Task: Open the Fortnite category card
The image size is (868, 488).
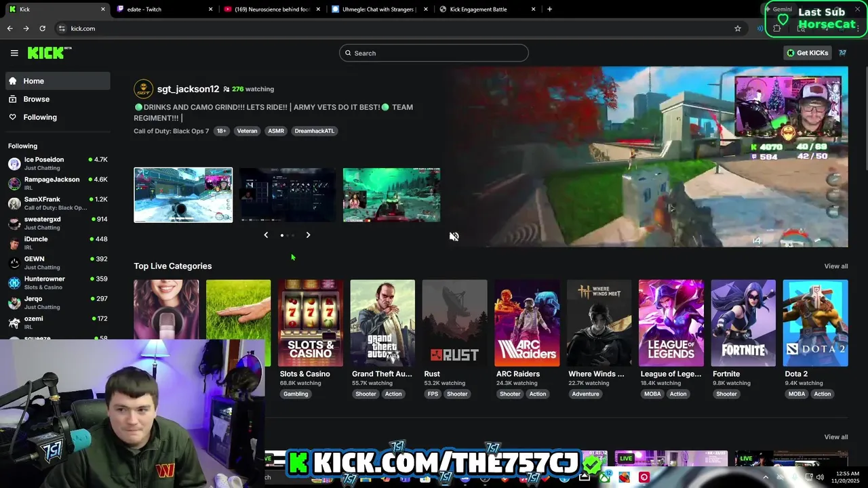Action: coord(743,323)
